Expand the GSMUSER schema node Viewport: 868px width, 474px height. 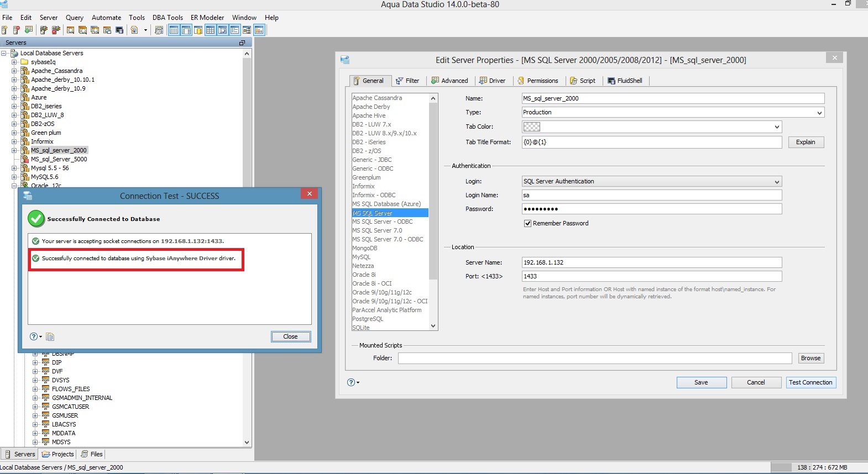pyautogui.click(x=35, y=415)
